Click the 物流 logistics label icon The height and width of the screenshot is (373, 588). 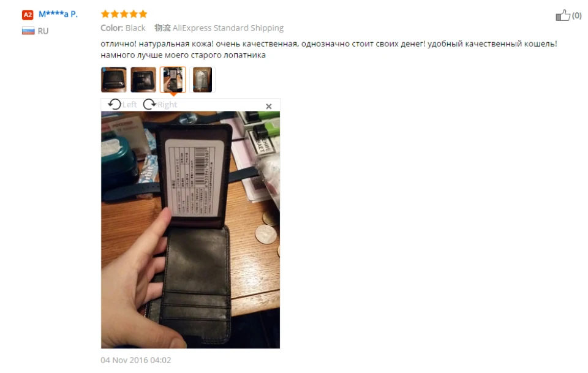162,28
